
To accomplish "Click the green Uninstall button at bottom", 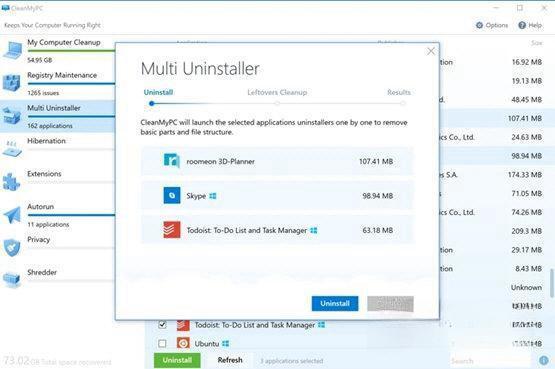I will click(x=177, y=360).
